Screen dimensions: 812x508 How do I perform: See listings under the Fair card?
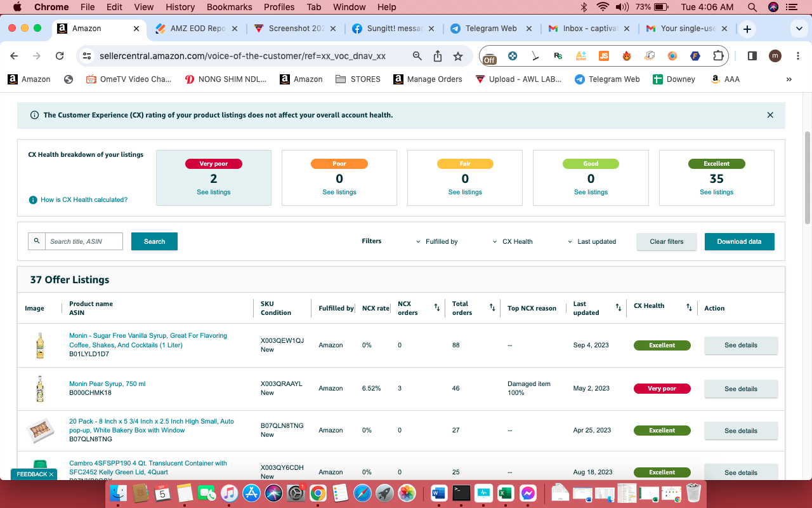click(x=465, y=192)
